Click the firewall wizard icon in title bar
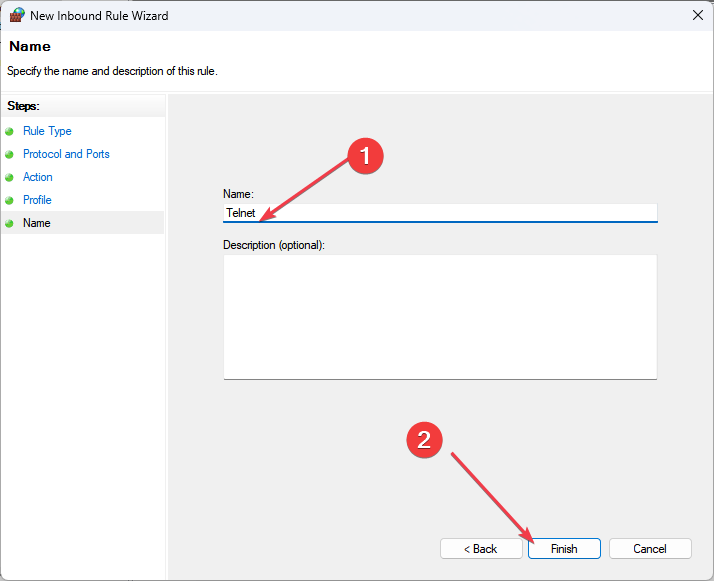This screenshot has width=714, height=581. pyautogui.click(x=17, y=16)
